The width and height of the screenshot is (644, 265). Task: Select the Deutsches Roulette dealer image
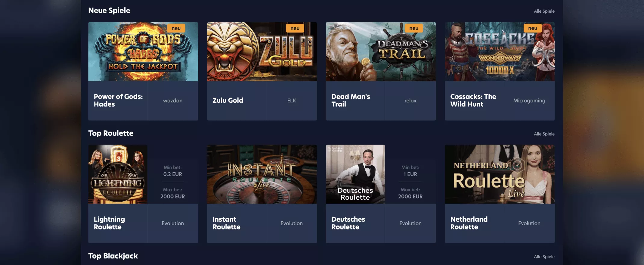(355, 174)
